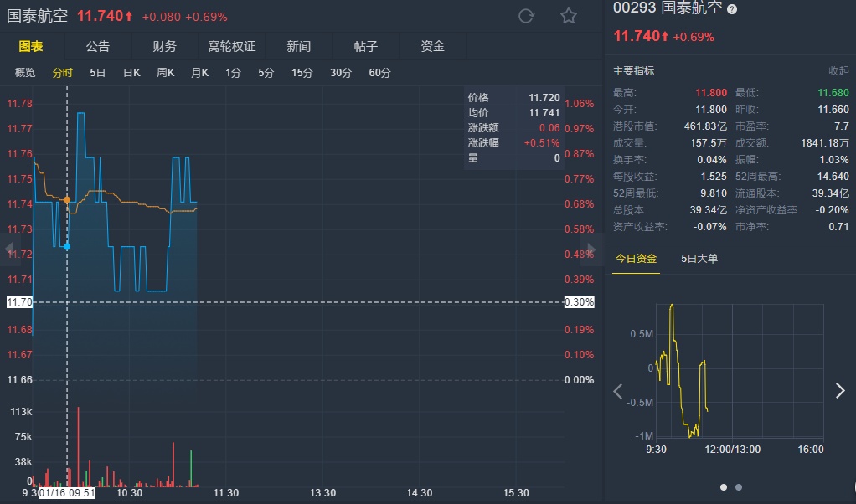
Task: Switch to 5日大单 tab
Action: [699, 259]
